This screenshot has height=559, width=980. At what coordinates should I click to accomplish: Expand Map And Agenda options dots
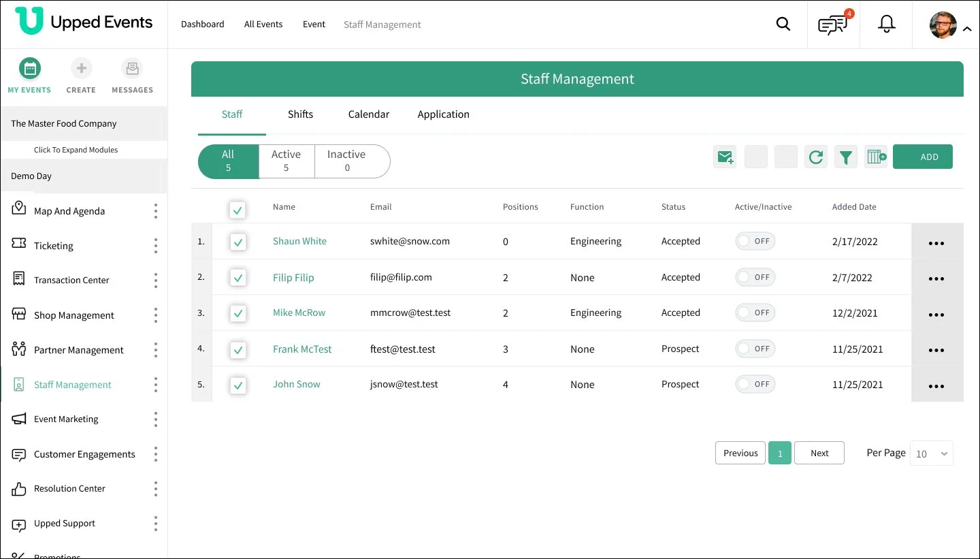155,211
